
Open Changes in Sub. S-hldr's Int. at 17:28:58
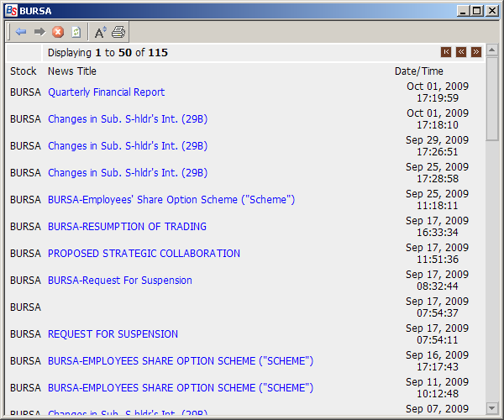(128, 173)
